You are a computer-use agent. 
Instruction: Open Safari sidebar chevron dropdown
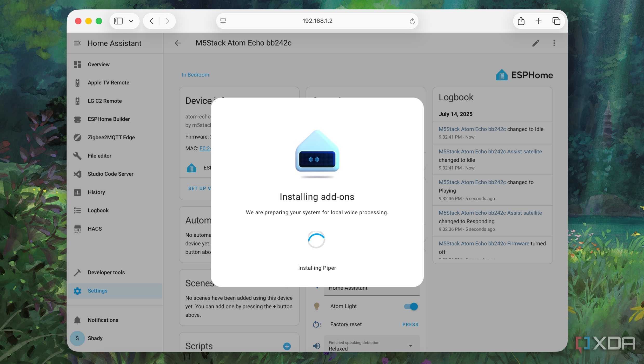click(x=131, y=21)
